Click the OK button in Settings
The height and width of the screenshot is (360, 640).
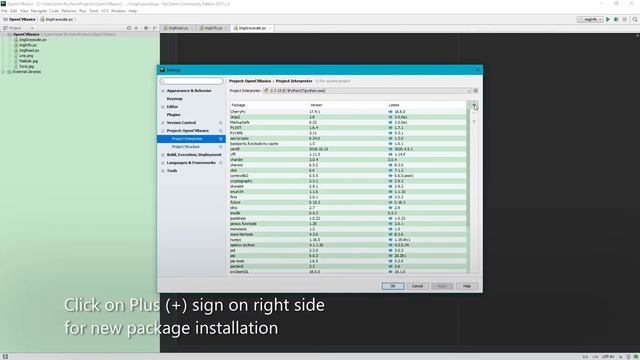pos(393,286)
